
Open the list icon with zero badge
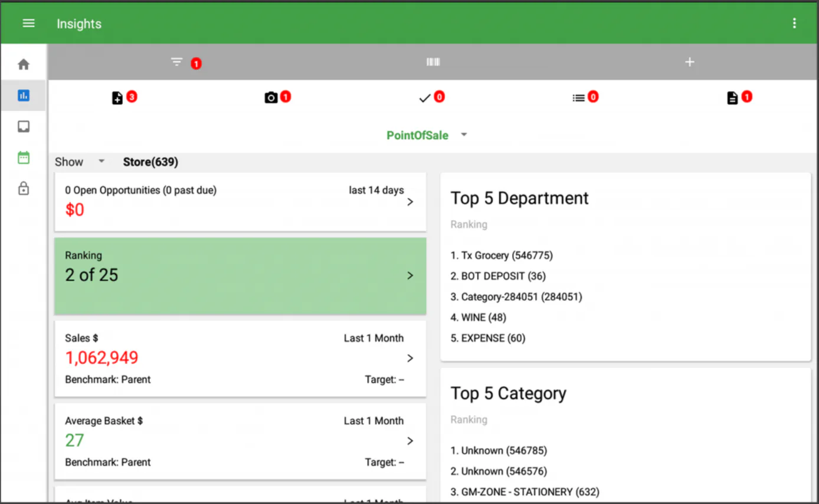(x=578, y=97)
